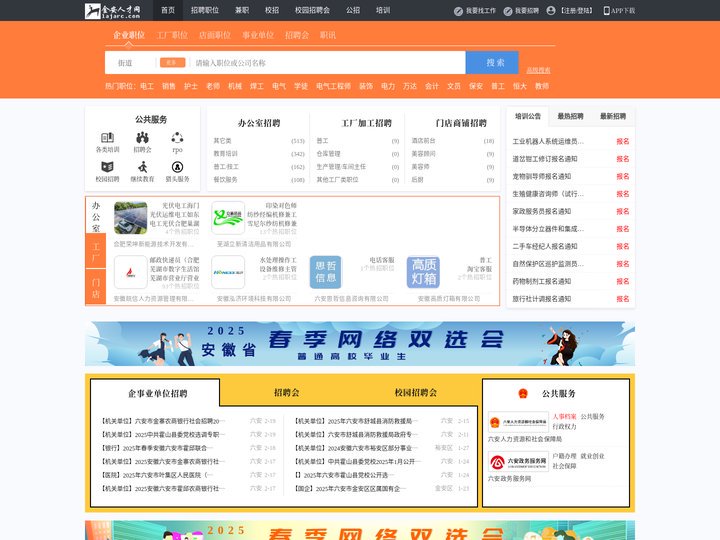
Task: Switch to the 最热招聘 tab
Action: (570, 116)
